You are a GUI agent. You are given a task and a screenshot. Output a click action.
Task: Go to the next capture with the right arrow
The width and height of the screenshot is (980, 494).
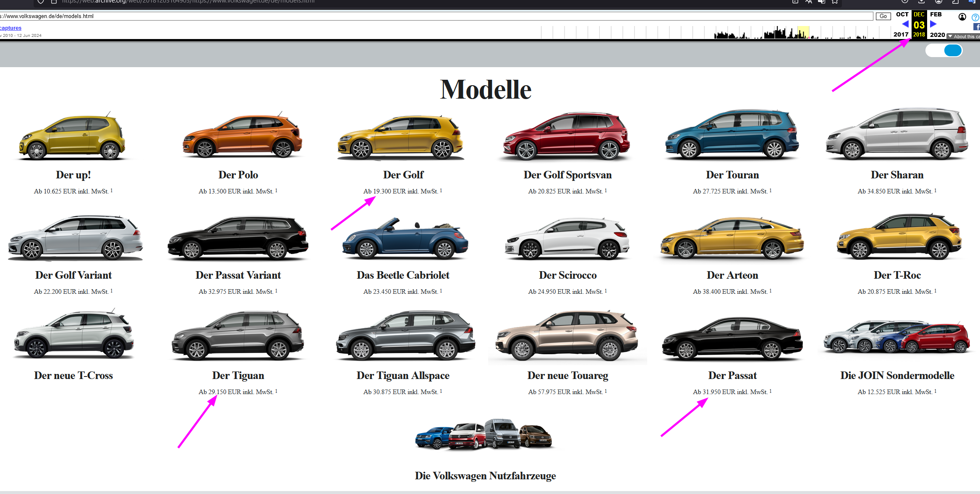coord(933,24)
